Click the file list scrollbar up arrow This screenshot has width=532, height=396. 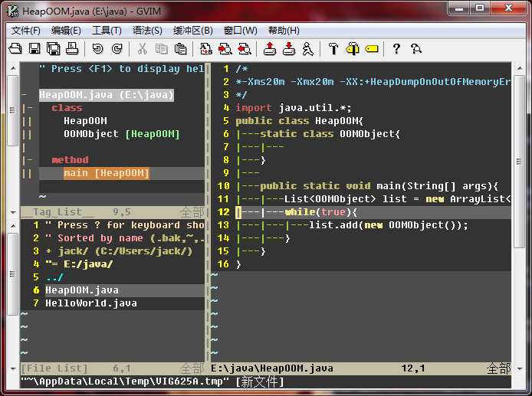click(x=13, y=226)
